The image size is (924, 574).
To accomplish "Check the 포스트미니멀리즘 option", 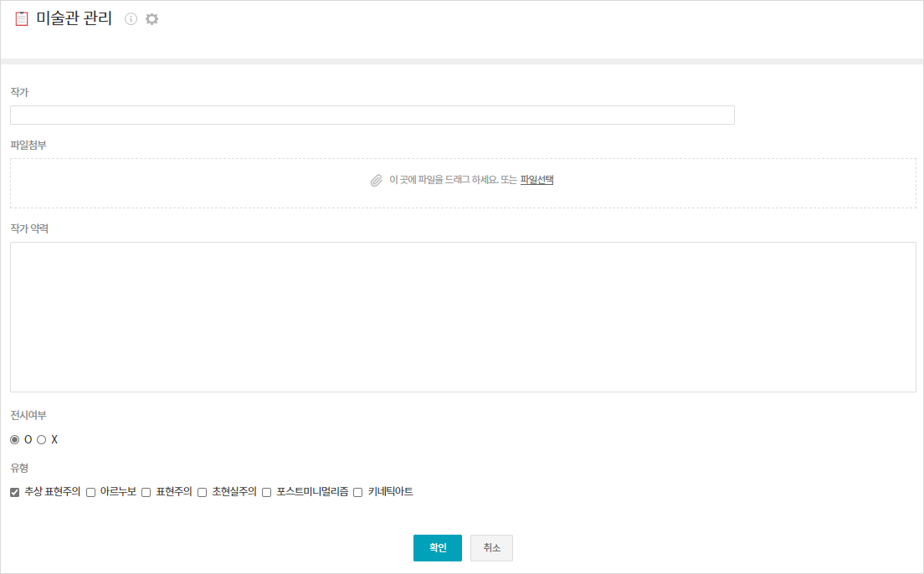I will pyautogui.click(x=267, y=492).
